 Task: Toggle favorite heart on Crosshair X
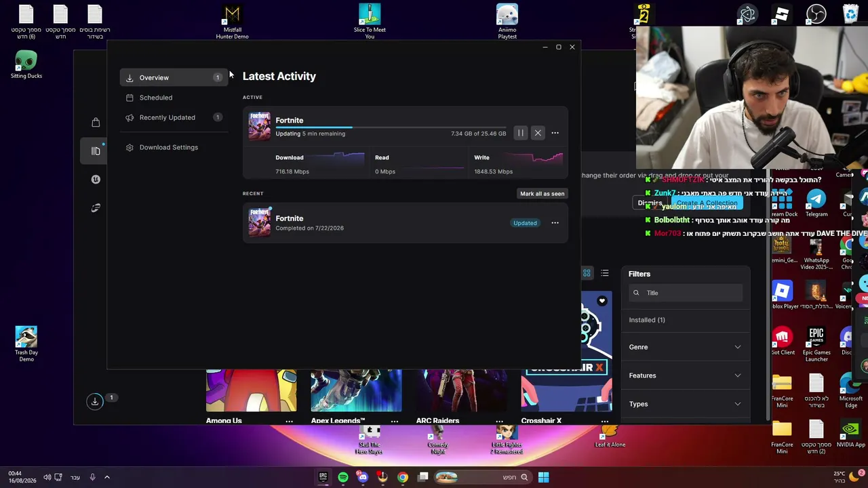coord(601,301)
